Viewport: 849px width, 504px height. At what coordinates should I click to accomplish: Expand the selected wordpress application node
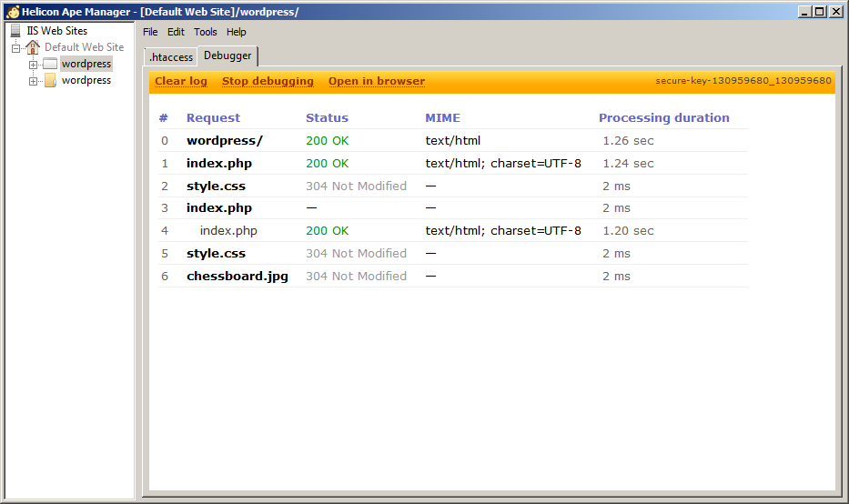click(x=33, y=65)
